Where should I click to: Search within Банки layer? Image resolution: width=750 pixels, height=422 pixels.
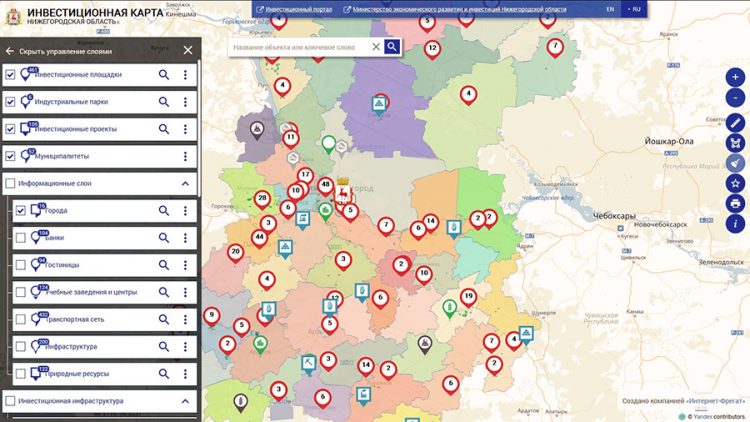pyautogui.click(x=164, y=238)
